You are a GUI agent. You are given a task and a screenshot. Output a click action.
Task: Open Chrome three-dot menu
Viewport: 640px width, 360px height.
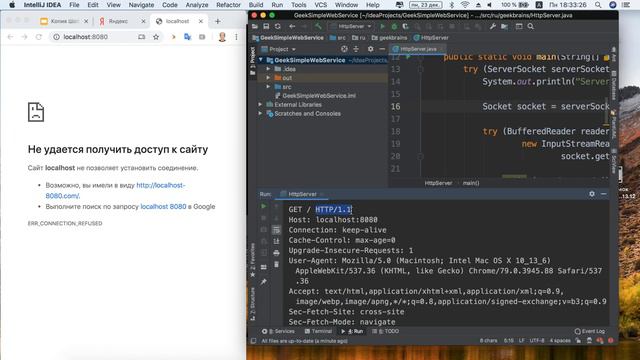pyautogui.click(x=236, y=37)
